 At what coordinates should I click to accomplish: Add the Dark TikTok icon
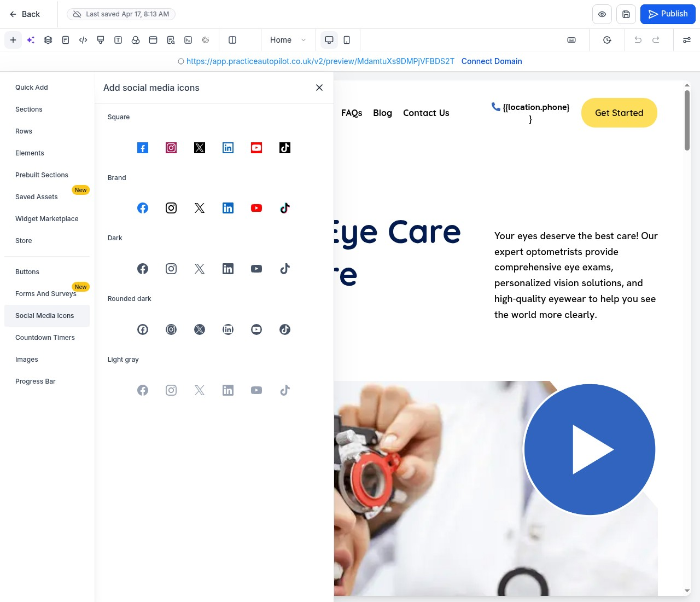(x=285, y=269)
